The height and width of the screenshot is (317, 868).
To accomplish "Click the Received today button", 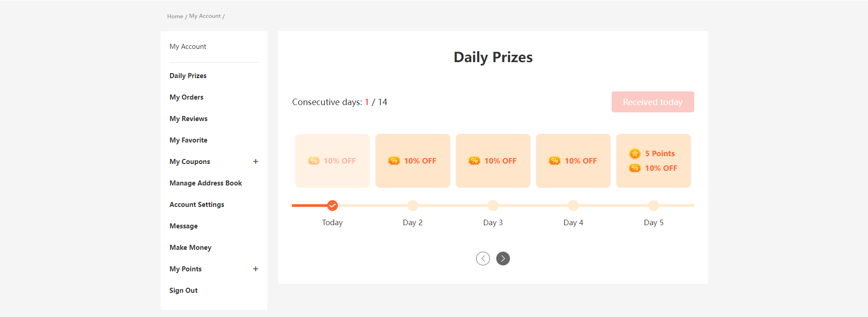I will (x=653, y=102).
